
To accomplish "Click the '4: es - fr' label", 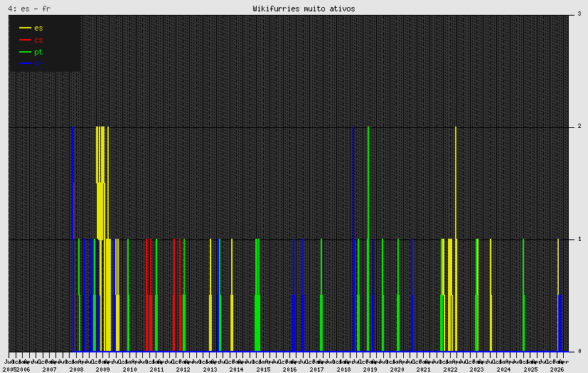I will (29, 9).
